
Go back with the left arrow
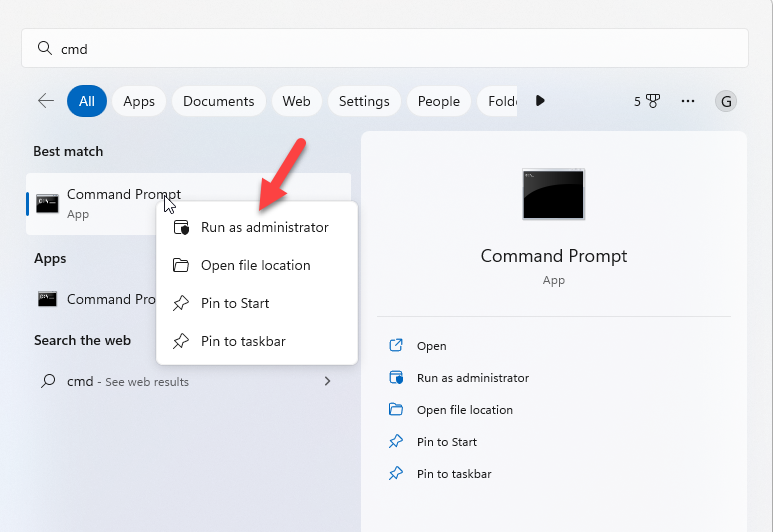pyautogui.click(x=46, y=101)
